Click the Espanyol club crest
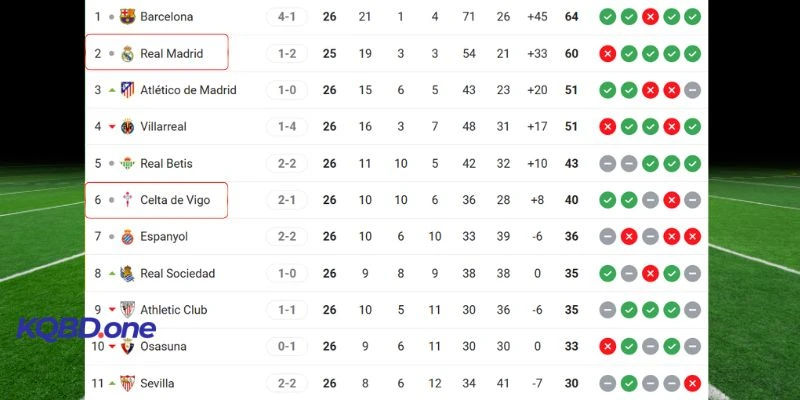The width and height of the screenshot is (800, 400). click(x=127, y=237)
